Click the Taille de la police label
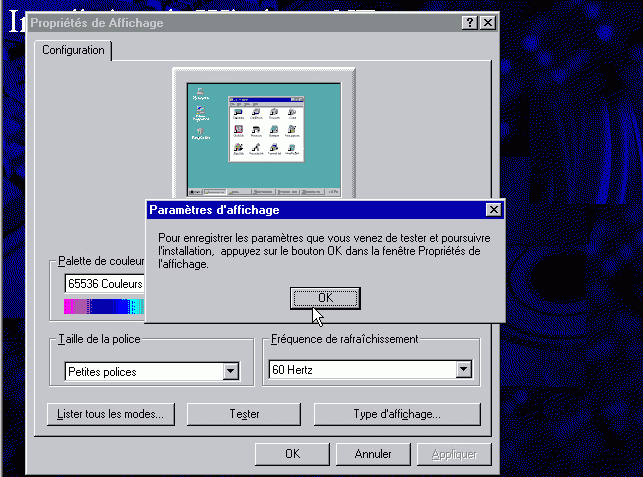 pos(99,339)
